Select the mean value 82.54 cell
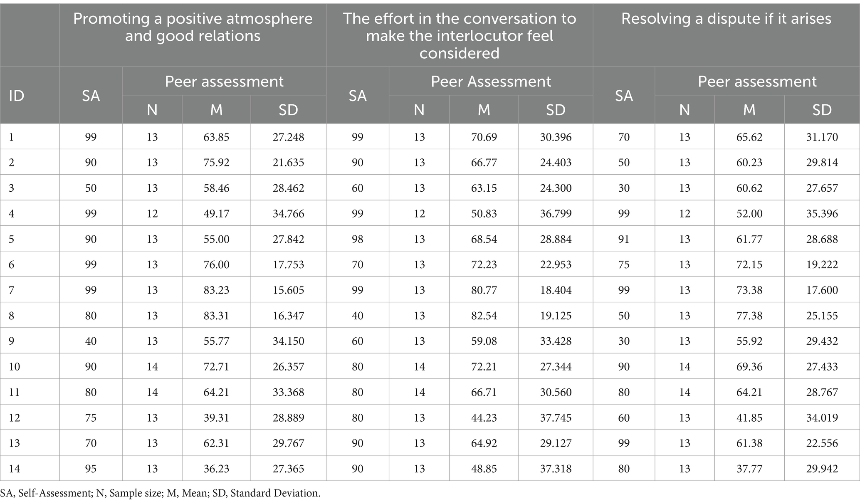 484,316
